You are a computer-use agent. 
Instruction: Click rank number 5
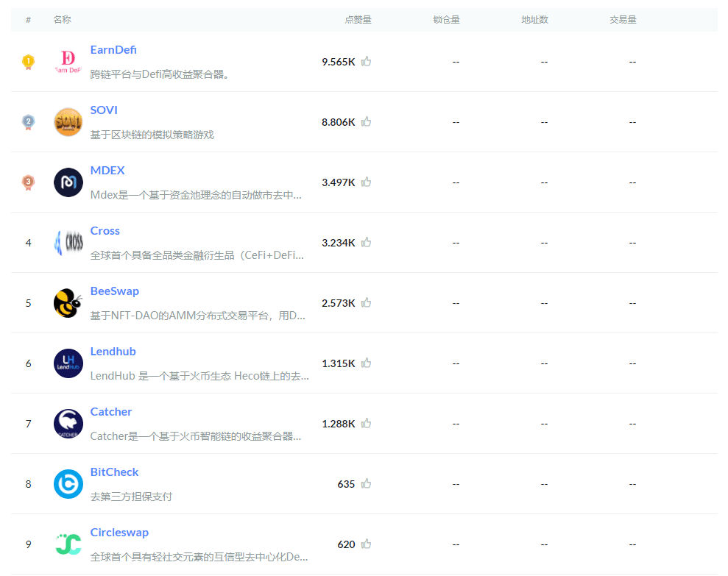click(28, 303)
